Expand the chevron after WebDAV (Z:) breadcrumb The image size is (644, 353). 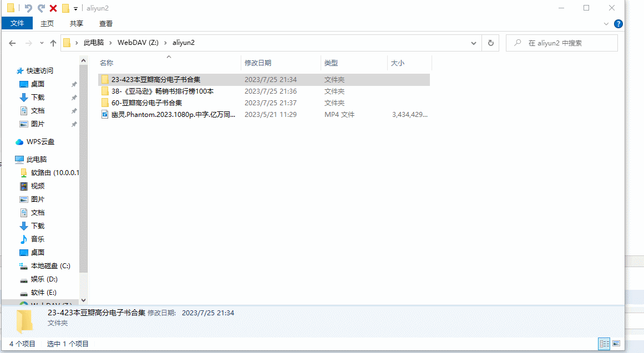(165, 43)
